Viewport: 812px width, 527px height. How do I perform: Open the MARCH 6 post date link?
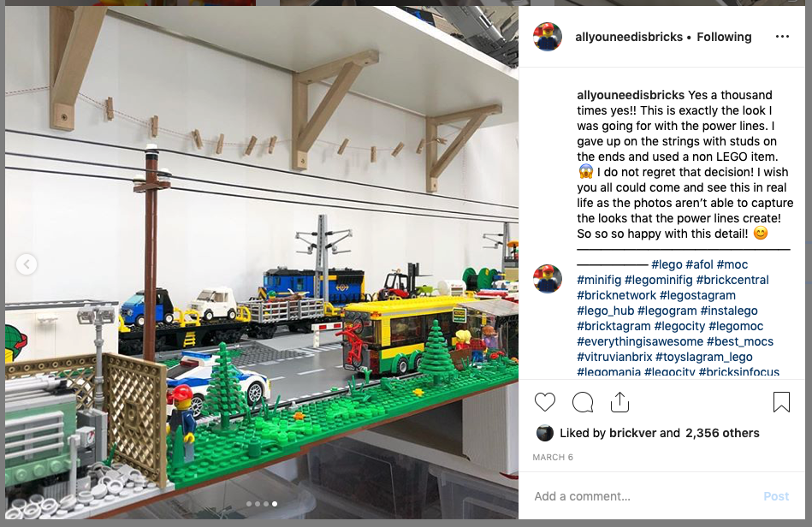[x=553, y=457]
